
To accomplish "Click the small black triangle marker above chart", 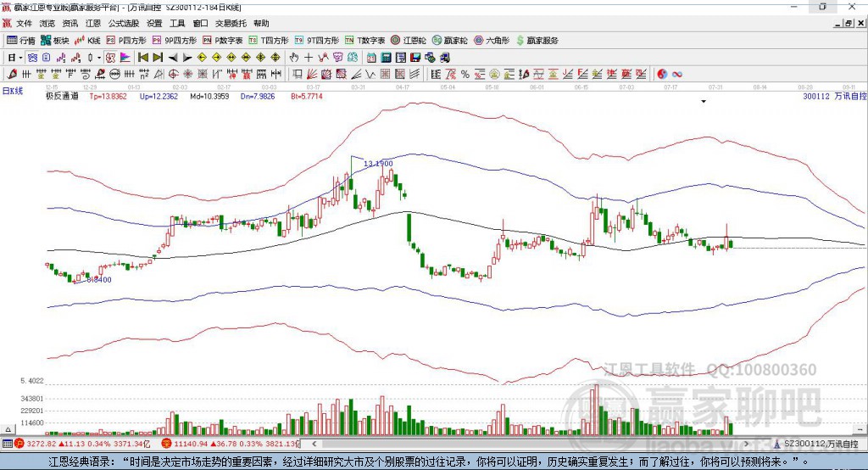I will 704,102.
